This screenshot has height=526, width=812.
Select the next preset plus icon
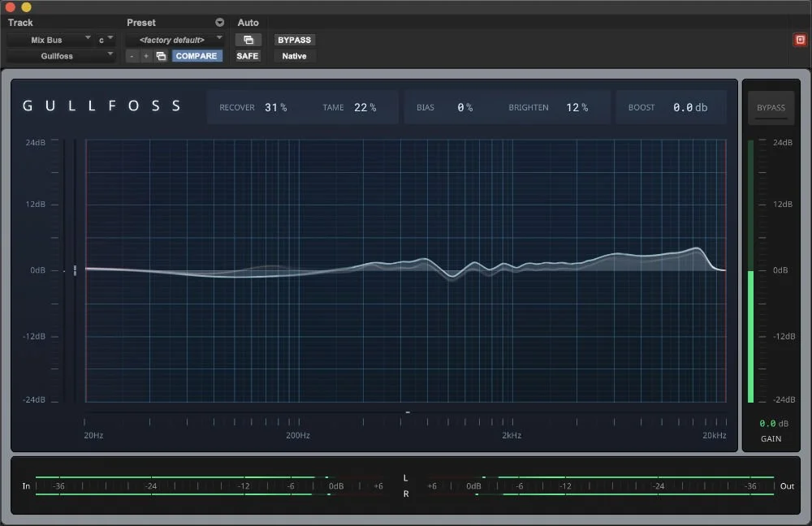pyautogui.click(x=144, y=56)
